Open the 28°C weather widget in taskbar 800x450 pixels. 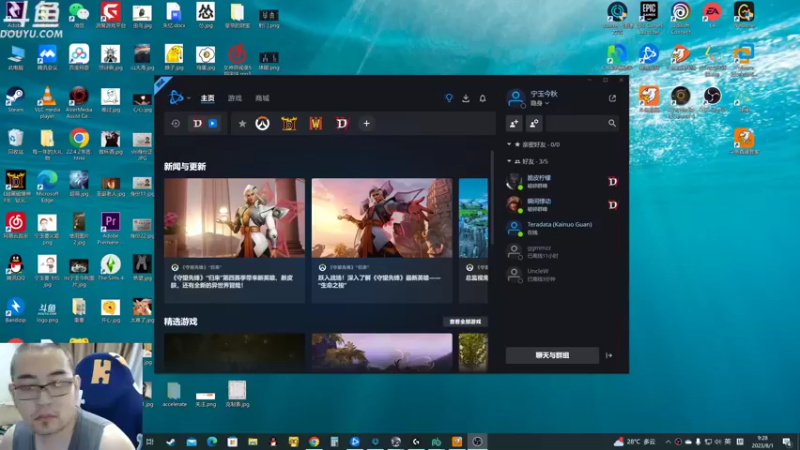(634, 442)
